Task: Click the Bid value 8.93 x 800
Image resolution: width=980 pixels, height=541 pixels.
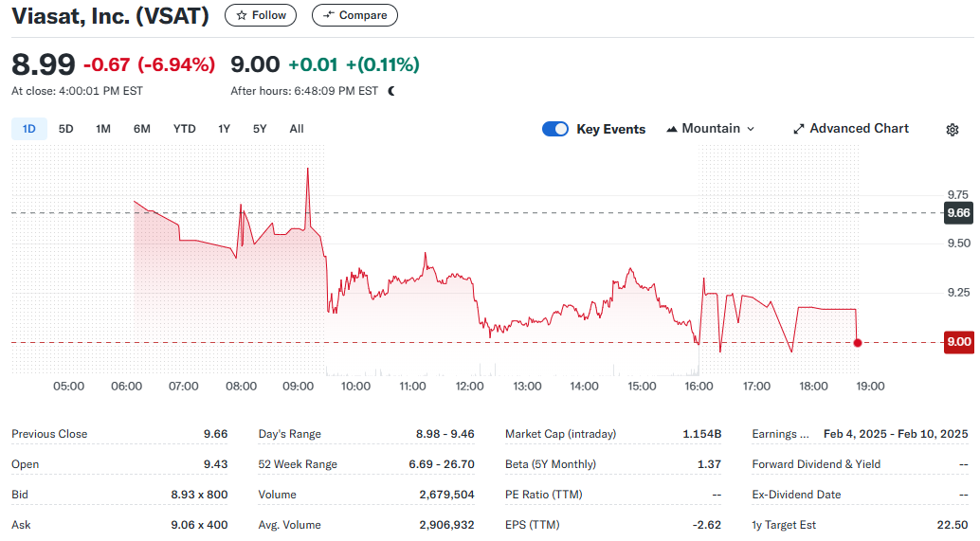Action: tap(199, 495)
